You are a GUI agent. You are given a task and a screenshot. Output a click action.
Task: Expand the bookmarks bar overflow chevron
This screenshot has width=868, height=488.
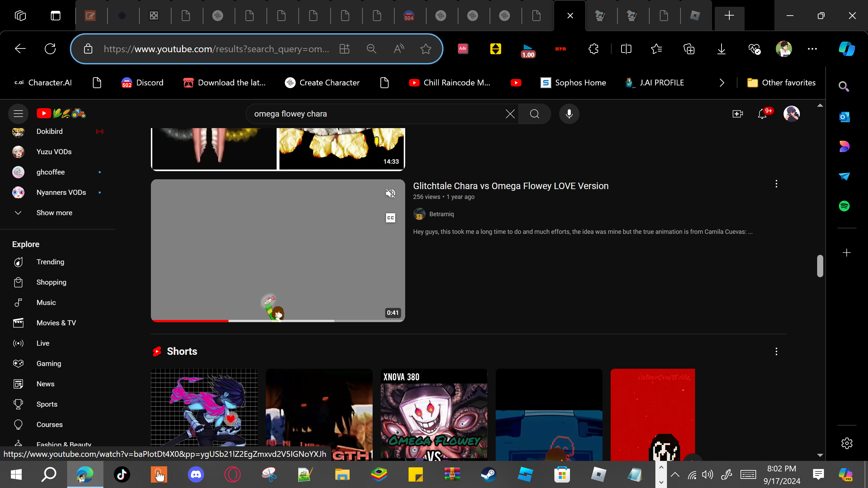(x=722, y=83)
